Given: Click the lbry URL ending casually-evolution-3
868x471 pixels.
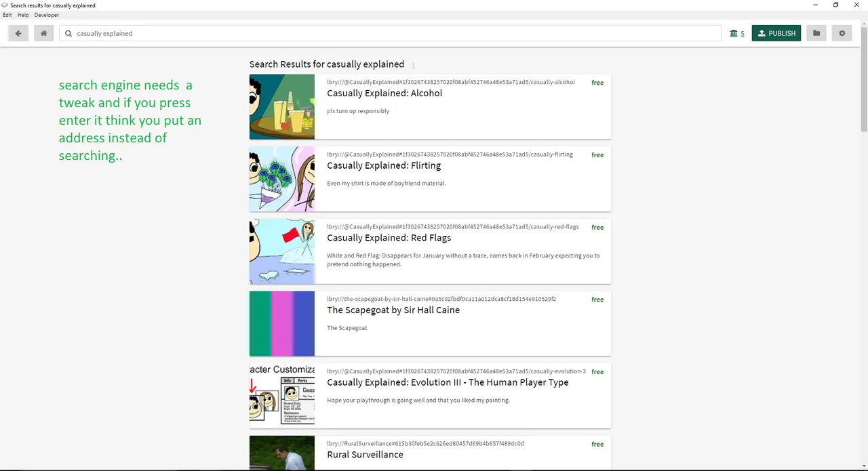Looking at the screenshot, I should [456, 371].
